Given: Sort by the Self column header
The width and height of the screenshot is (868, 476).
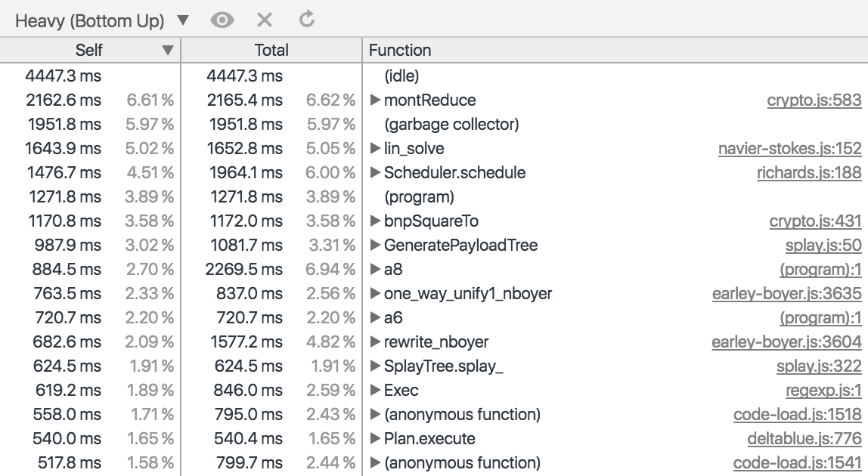Looking at the screenshot, I should coord(89,51).
